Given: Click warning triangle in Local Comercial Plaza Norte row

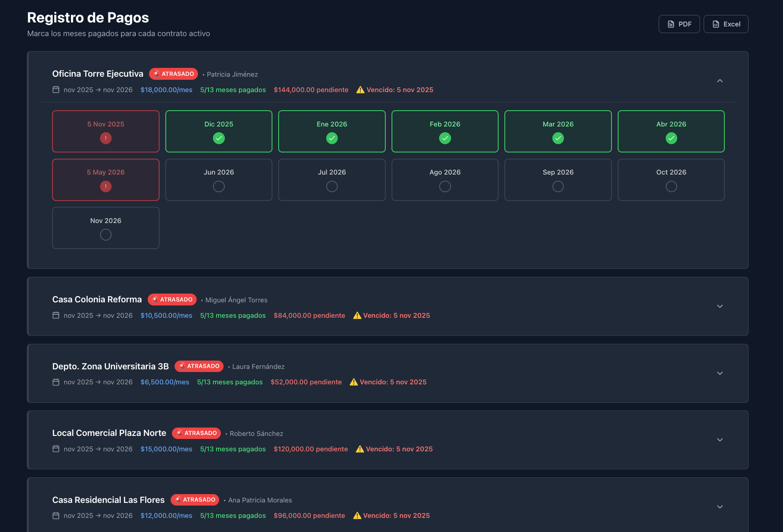Looking at the screenshot, I should pos(360,449).
